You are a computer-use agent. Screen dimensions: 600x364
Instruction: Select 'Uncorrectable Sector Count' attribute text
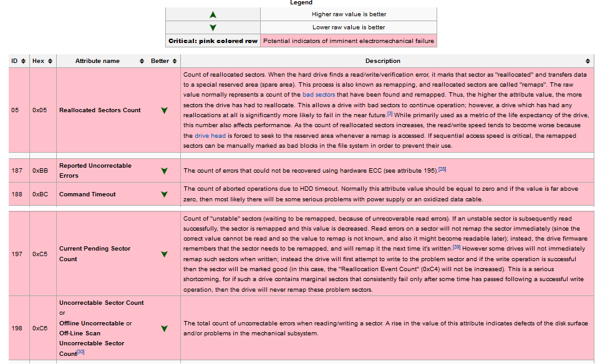pos(102,303)
